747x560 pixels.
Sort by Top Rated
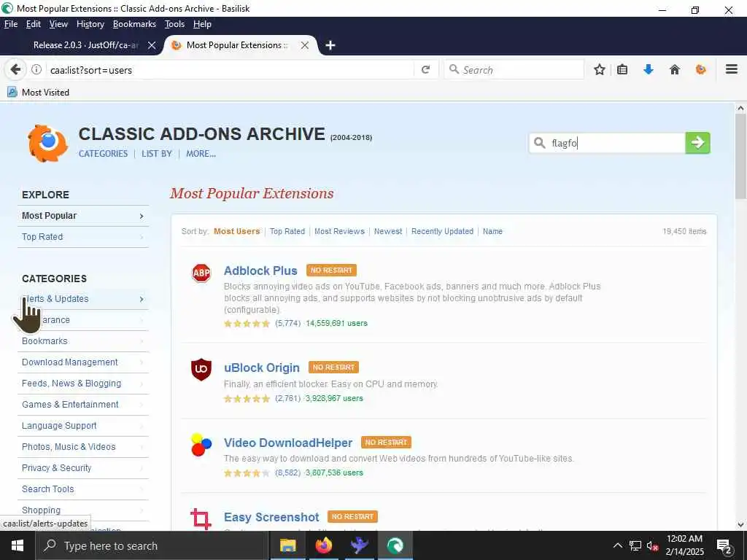click(x=287, y=231)
